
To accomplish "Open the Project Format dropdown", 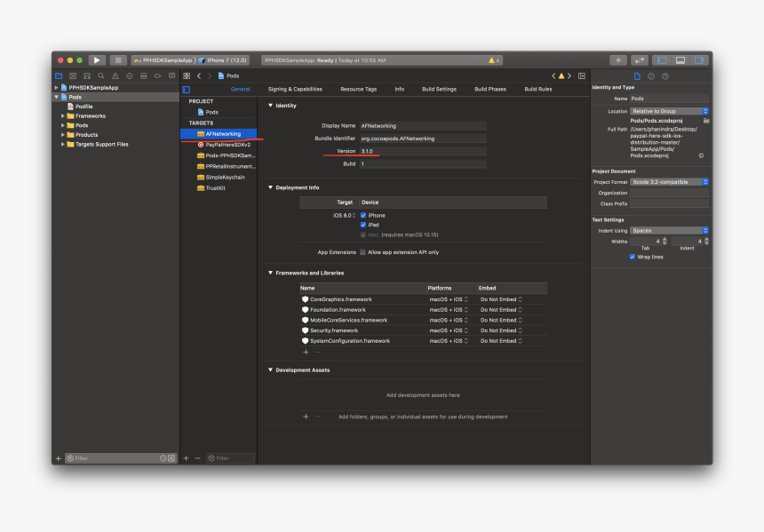I will [669, 182].
